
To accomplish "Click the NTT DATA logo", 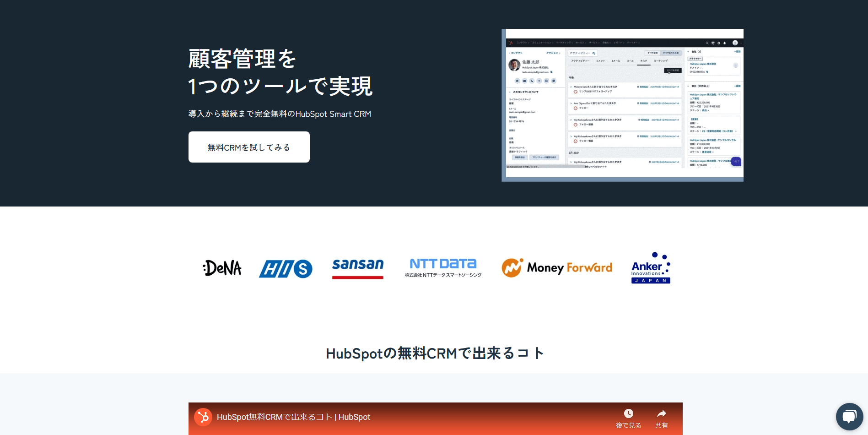I will point(443,268).
